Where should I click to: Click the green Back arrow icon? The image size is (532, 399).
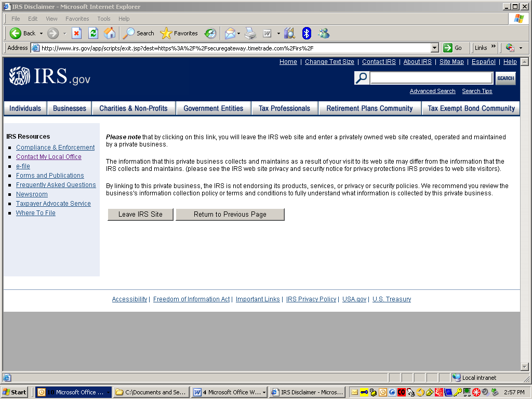click(x=15, y=33)
